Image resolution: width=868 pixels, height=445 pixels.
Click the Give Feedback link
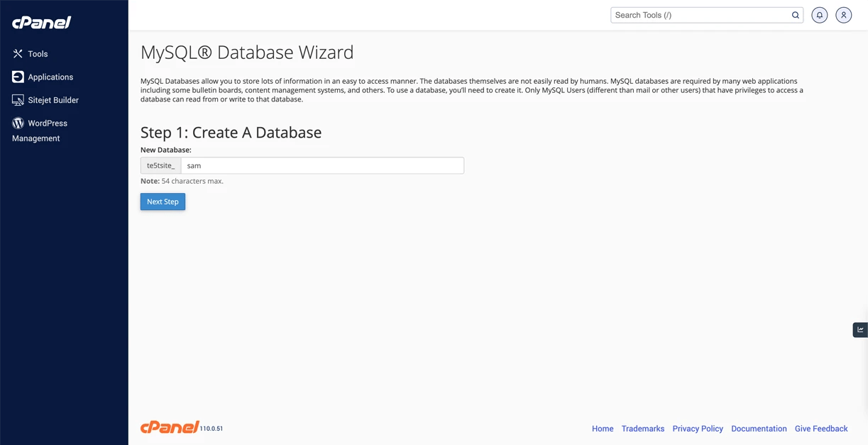coord(821,429)
